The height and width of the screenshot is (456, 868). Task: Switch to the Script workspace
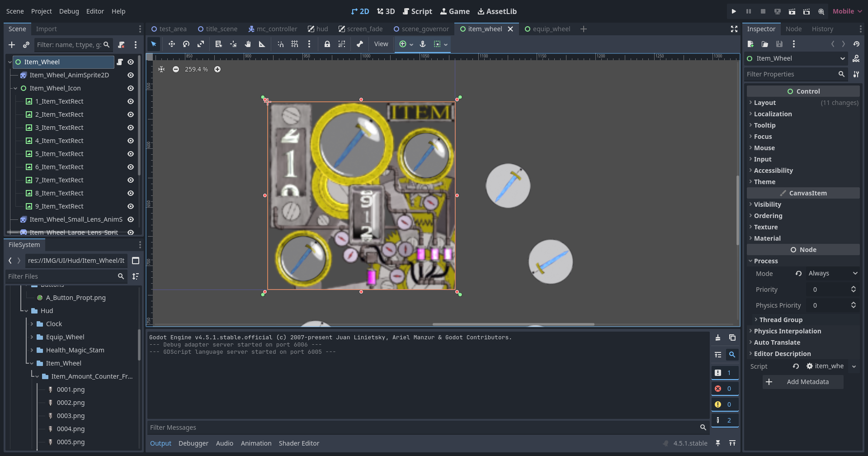click(x=417, y=11)
